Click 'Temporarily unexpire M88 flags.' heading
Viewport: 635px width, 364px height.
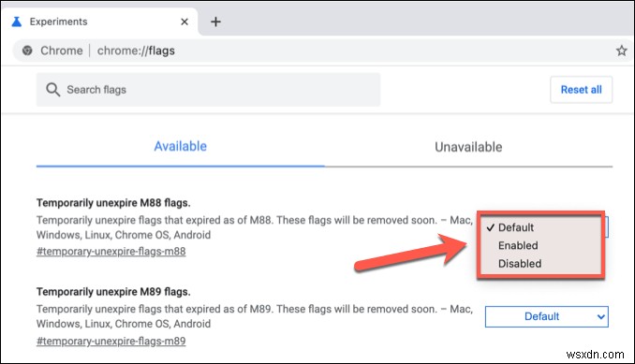(113, 203)
